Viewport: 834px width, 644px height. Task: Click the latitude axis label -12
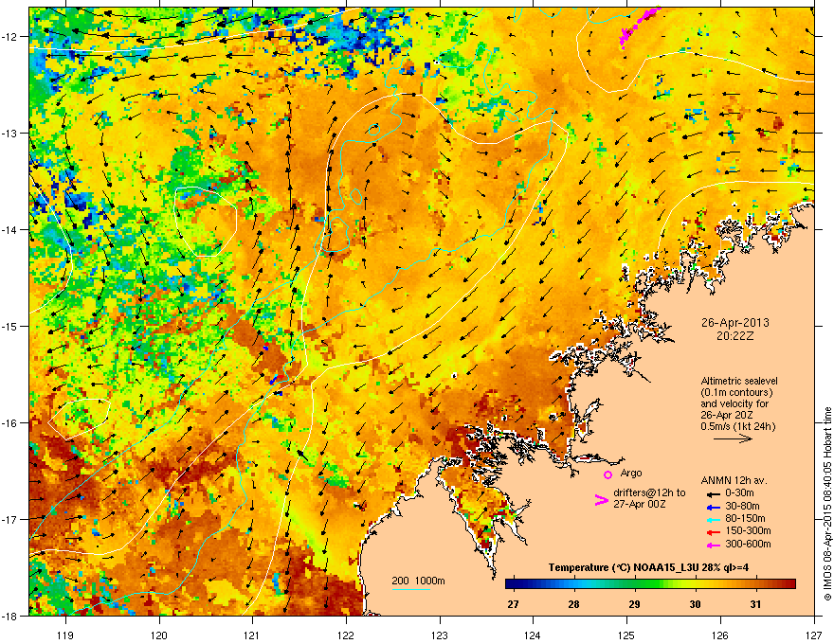point(9,36)
